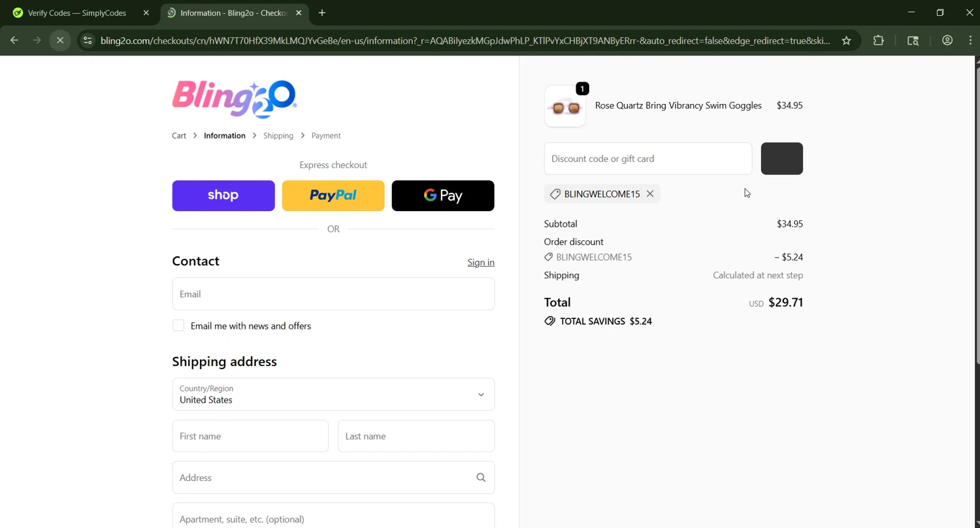Click the Total Savings tag icon
The width and height of the screenshot is (980, 528).
549,322
